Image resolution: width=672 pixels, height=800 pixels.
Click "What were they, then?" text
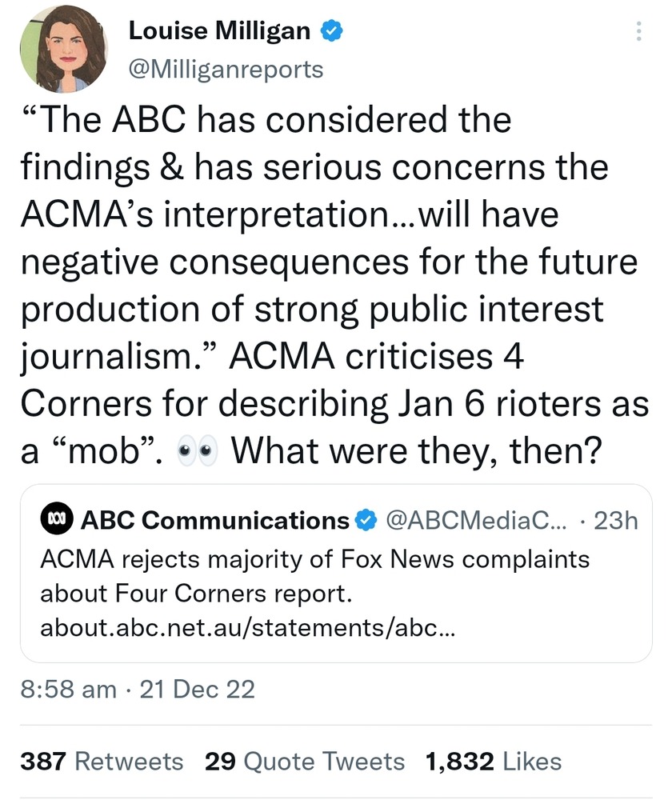(x=415, y=452)
